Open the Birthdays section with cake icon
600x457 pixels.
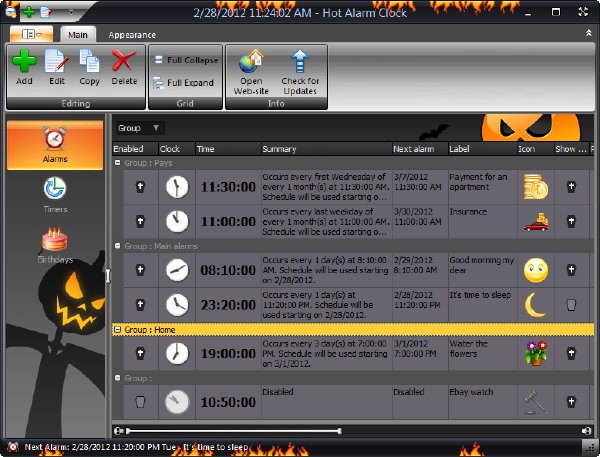(x=55, y=245)
